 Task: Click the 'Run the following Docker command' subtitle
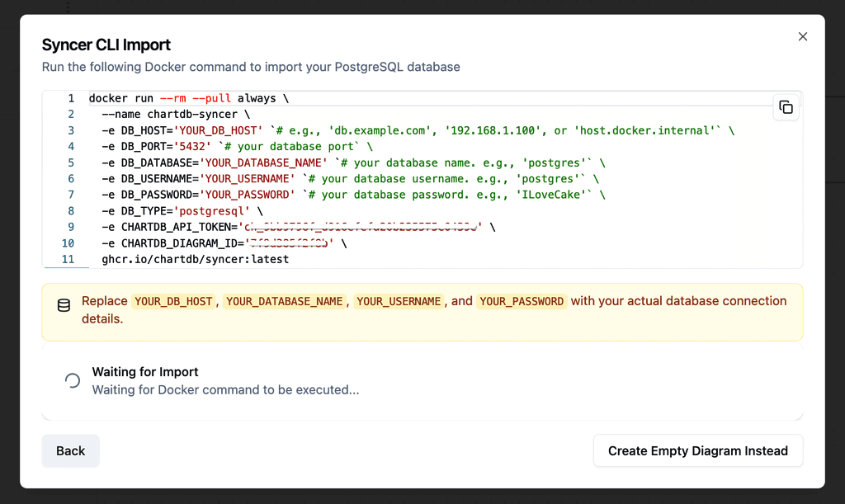251,67
